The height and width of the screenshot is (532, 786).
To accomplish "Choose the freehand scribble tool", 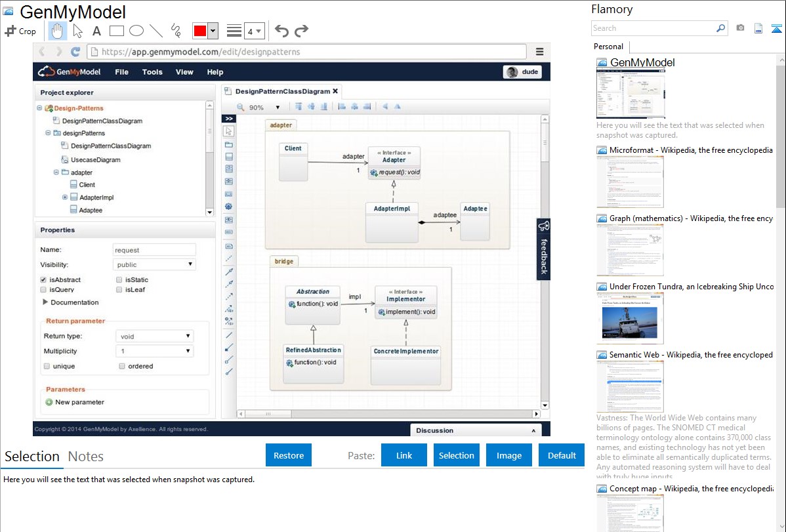I will [175, 31].
